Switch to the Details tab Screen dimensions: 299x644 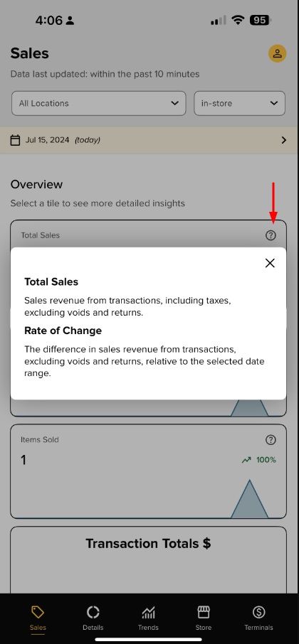(93, 618)
